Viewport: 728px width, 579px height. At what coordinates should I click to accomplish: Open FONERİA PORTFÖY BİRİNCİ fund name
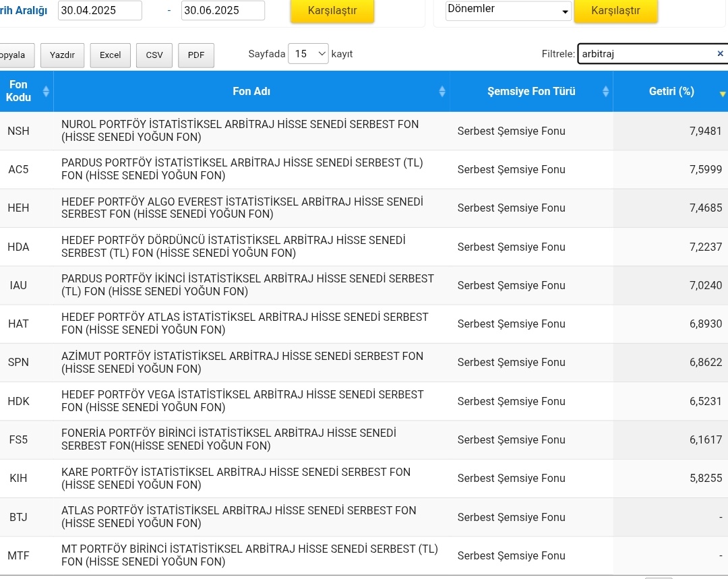[x=229, y=439]
